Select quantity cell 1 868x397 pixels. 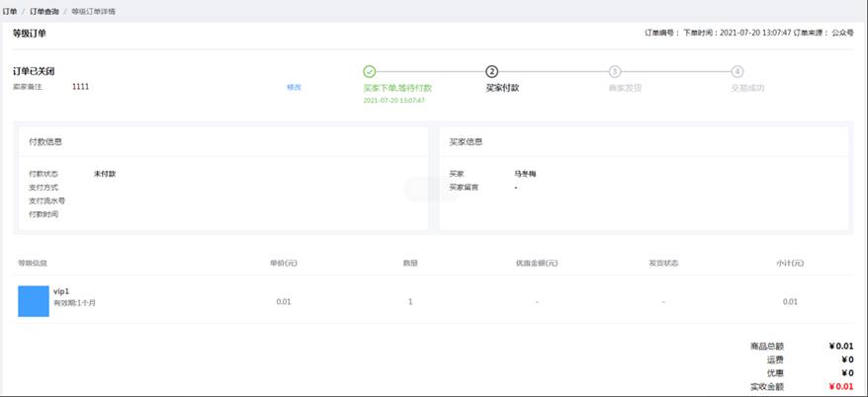coord(410,302)
